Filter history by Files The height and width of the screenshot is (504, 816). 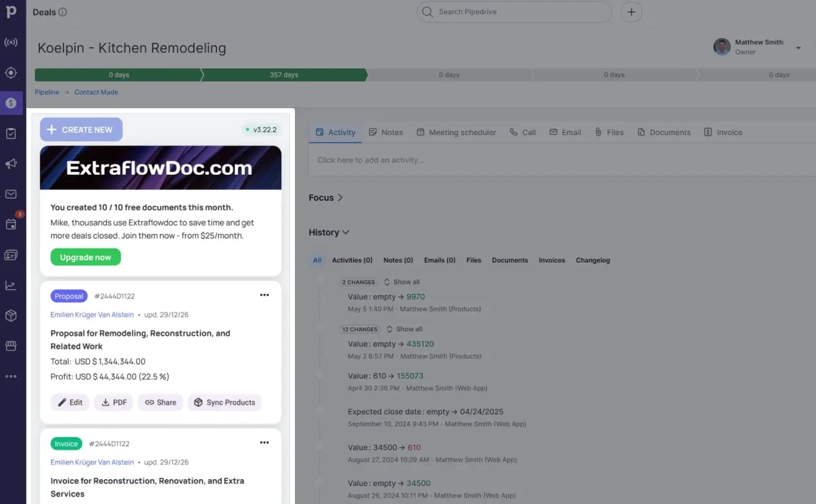point(474,260)
